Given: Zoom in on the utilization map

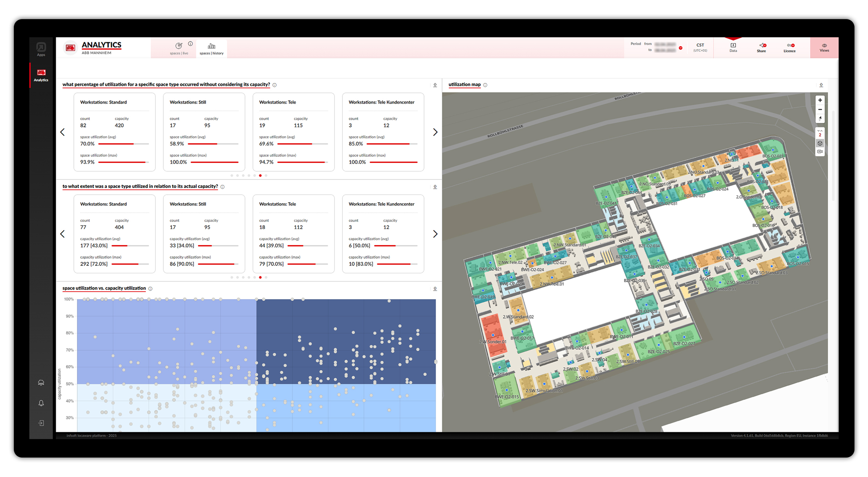Looking at the screenshot, I should coord(820,100).
